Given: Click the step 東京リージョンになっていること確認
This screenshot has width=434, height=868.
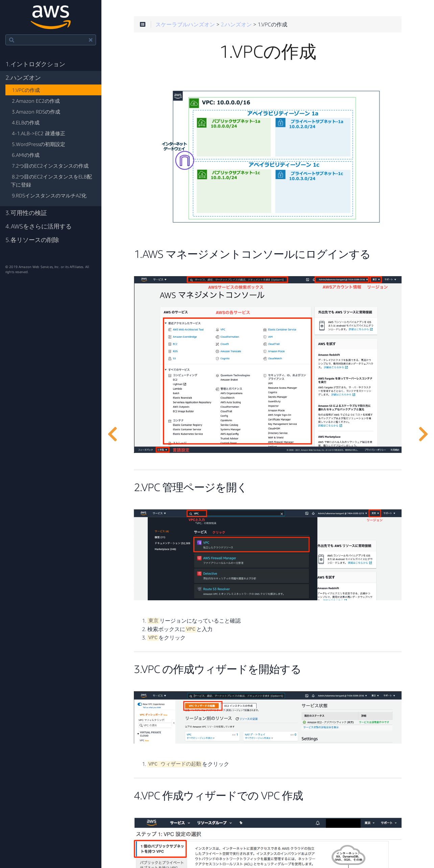Looking at the screenshot, I should 194,621.
